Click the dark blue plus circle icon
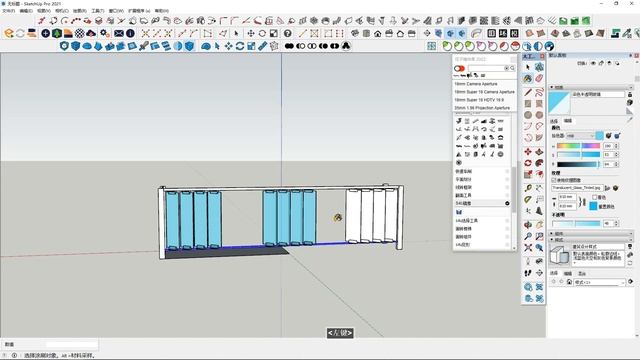Viewport: 640px width, 360px height. (45, 33)
